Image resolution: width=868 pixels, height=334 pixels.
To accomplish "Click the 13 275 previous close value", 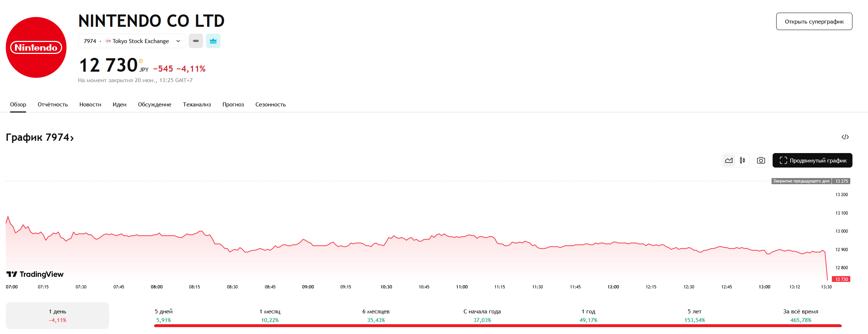I will pos(841,181).
